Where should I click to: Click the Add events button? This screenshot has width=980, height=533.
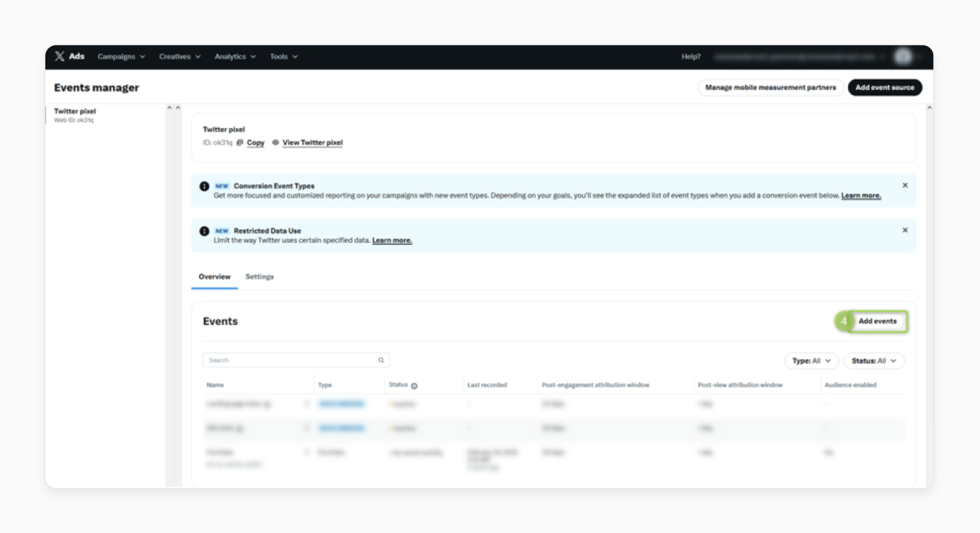[x=877, y=321]
